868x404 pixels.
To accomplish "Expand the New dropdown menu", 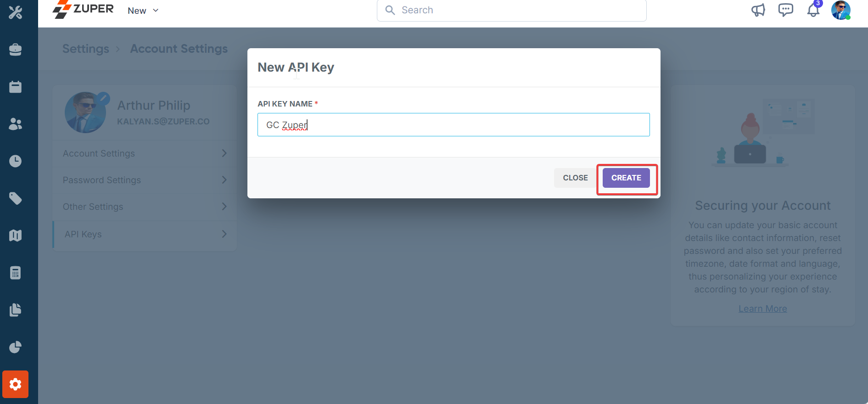I will tap(143, 11).
